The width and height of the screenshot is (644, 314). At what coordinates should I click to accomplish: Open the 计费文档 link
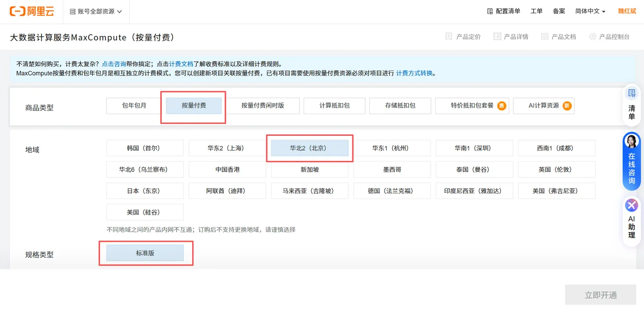point(181,64)
